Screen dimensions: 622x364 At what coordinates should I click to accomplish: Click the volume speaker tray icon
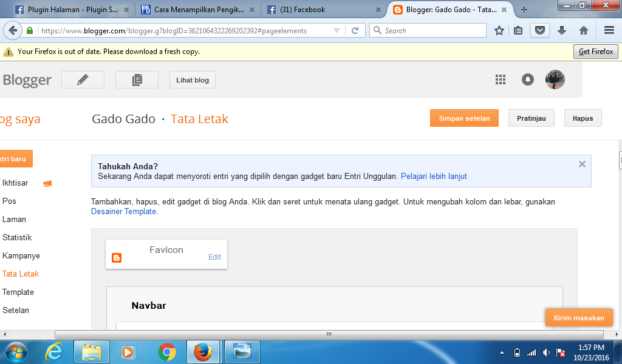(x=546, y=352)
